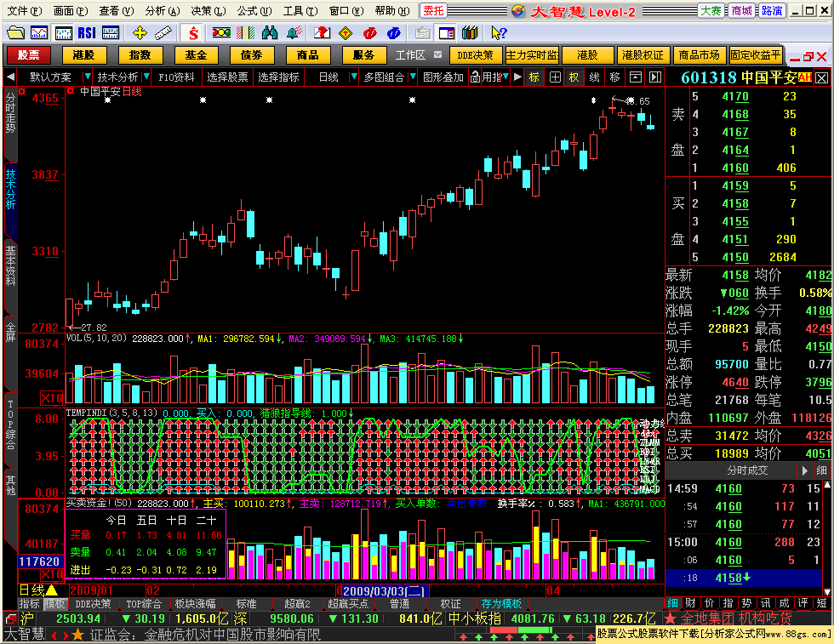Toggle the 线 drawing line button
834x644 pixels.
tap(594, 77)
